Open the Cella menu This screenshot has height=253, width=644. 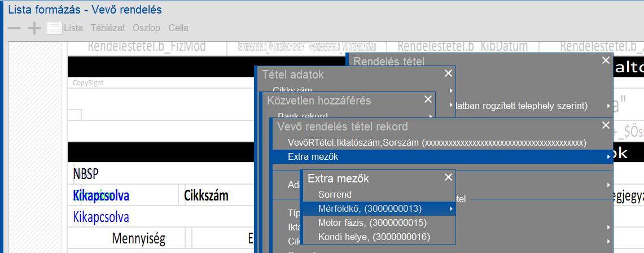(178, 28)
